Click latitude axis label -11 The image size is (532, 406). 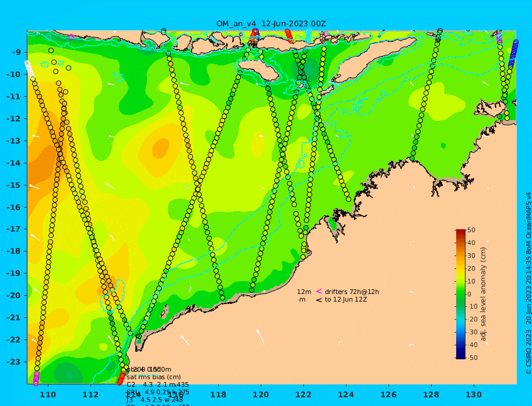click(13, 97)
